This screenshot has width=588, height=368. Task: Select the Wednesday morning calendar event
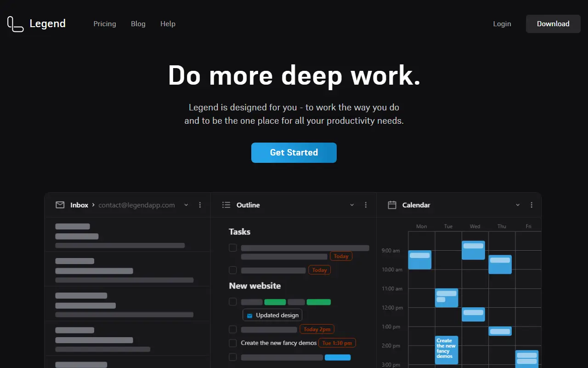[473, 250]
